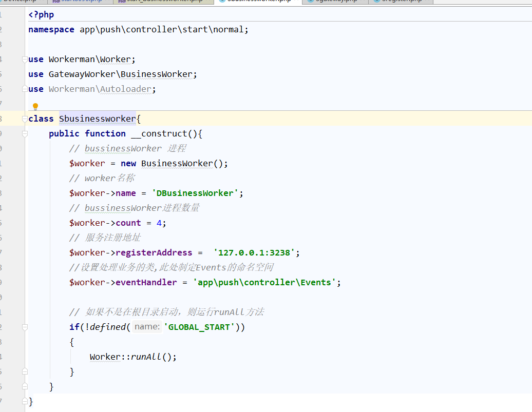Collapse the use imports block
532x412 pixels.
(x=25, y=60)
